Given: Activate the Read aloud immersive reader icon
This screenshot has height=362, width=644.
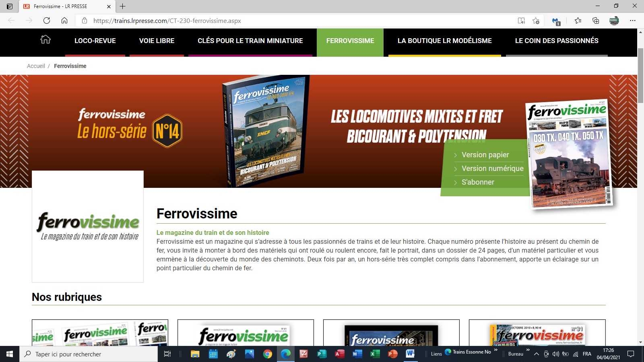Looking at the screenshot, I should 521,21.
